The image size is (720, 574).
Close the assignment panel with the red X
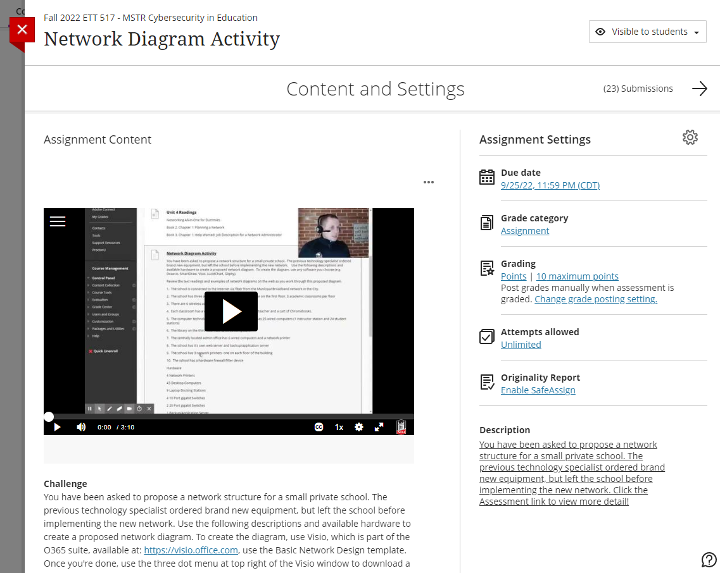22,30
